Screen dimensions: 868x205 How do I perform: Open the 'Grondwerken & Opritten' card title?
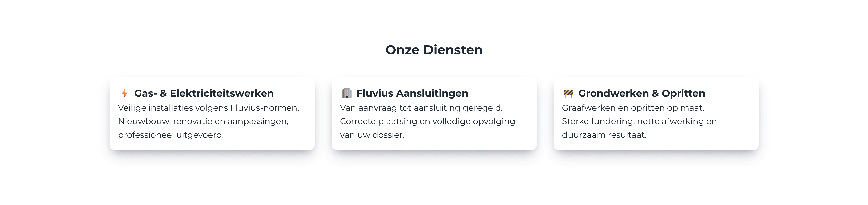642,93
